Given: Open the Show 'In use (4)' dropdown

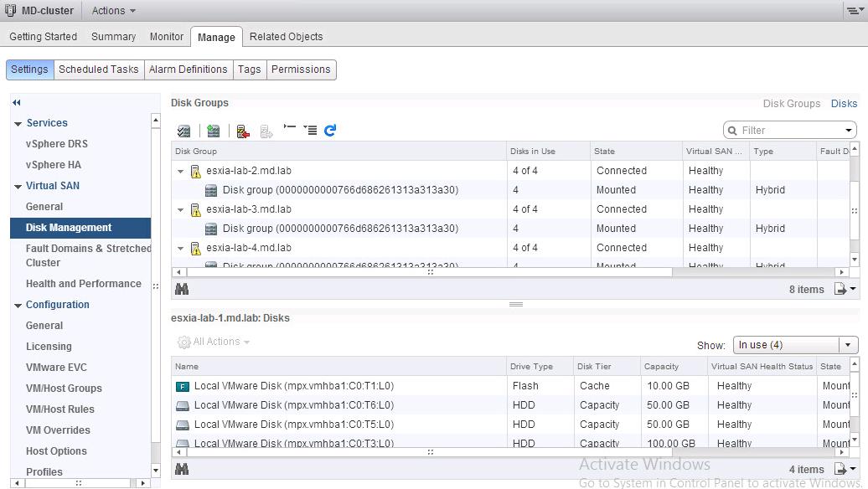Looking at the screenshot, I should click(x=795, y=345).
